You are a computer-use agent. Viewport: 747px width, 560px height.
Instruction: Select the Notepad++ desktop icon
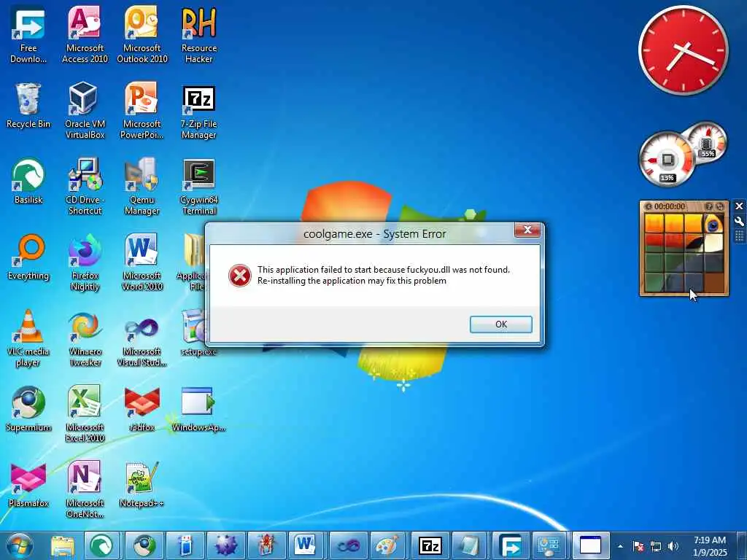(142, 485)
